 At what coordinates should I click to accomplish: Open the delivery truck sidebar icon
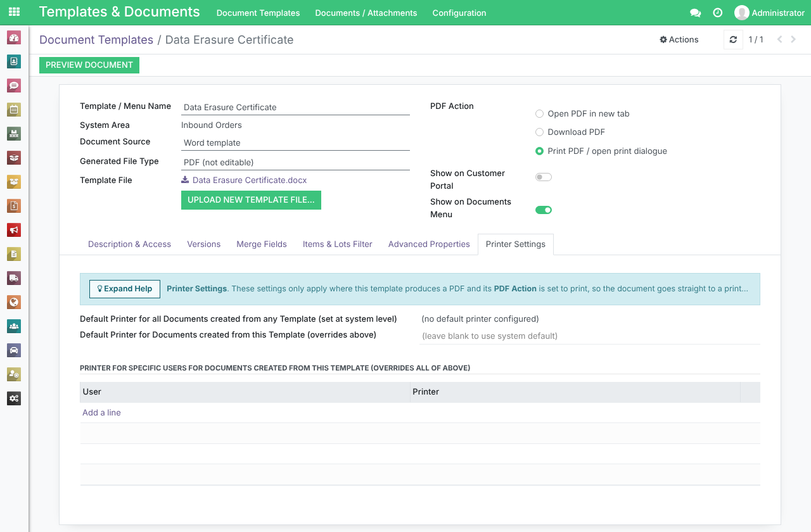[14, 278]
